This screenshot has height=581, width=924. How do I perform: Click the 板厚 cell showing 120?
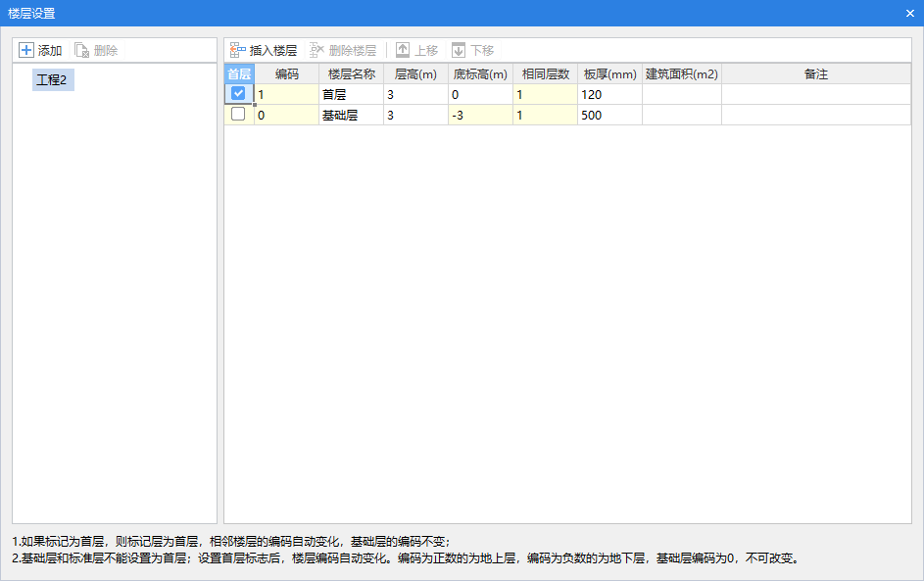(x=609, y=95)
